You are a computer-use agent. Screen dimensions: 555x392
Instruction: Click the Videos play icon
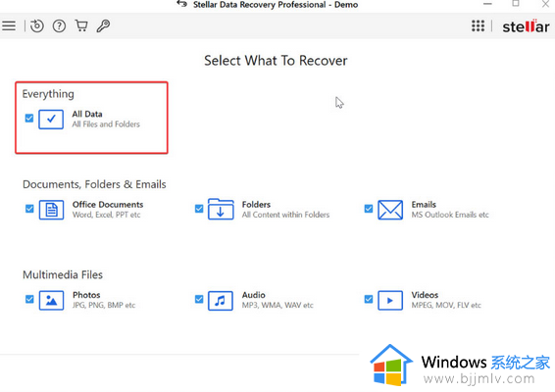point(390,300)
